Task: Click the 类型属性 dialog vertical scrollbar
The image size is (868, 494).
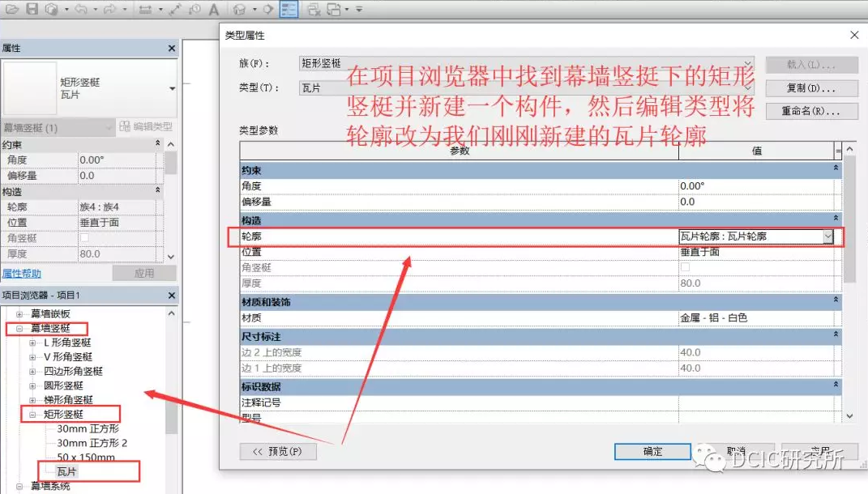Action: coord(849,219)
